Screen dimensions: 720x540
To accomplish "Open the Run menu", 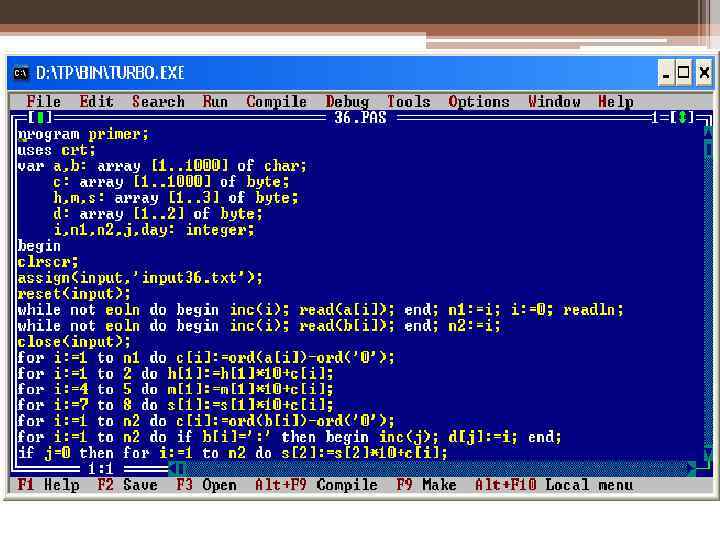I will (x=215, y=101).
